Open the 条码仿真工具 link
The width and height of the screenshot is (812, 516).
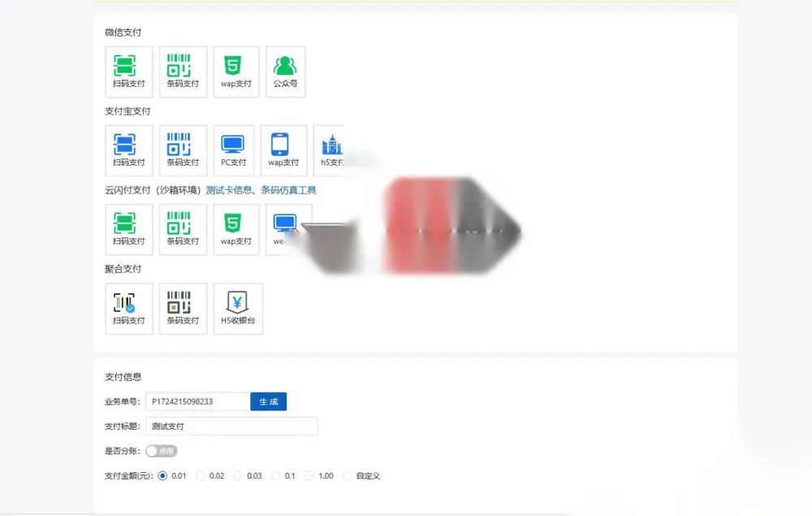pos(288,190)
